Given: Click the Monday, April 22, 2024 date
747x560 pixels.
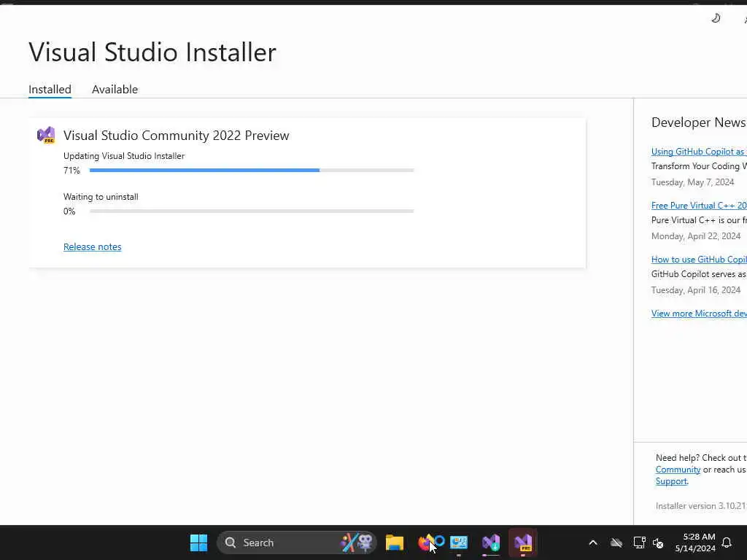Looking at the screenshot, I should [x=696, y=236].
